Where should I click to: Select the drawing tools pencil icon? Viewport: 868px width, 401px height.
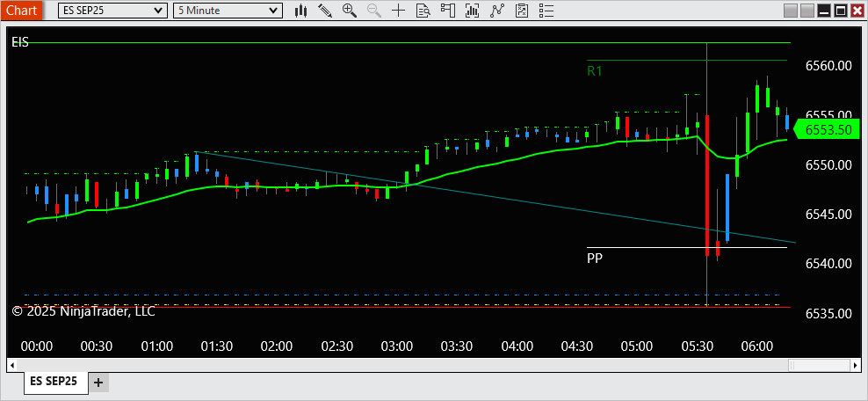[325, 10]
